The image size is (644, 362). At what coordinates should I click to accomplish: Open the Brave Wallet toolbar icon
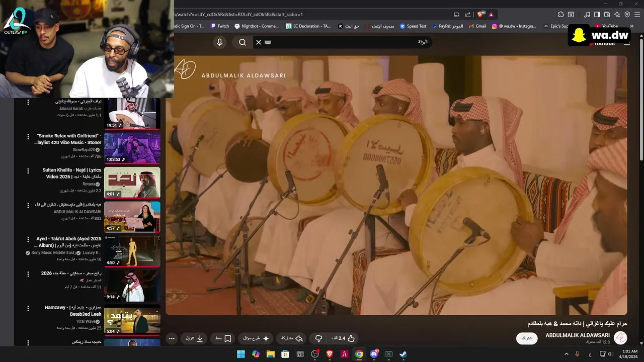607,15
